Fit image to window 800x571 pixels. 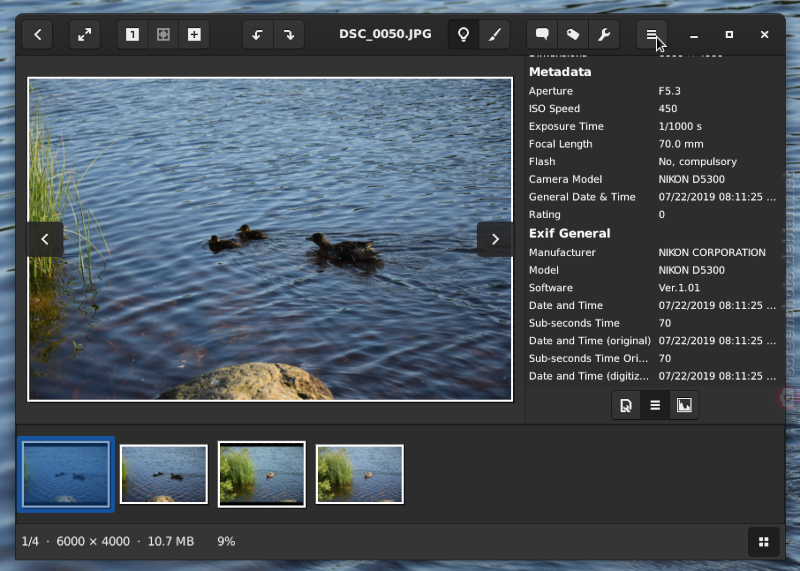click(163, 35)
